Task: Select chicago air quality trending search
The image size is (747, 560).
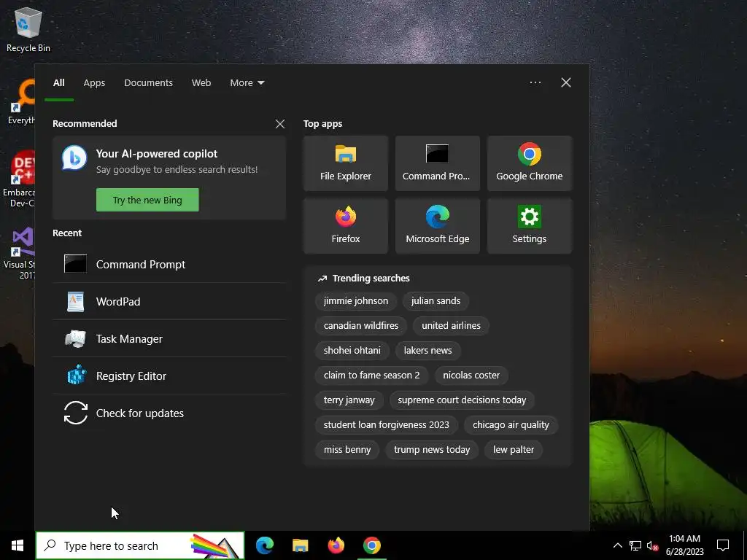Action: [x=511, y=425]
